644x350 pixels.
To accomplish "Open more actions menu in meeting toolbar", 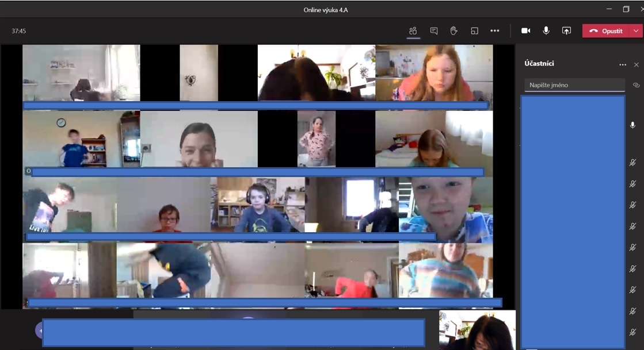I will tap(495, 31).
